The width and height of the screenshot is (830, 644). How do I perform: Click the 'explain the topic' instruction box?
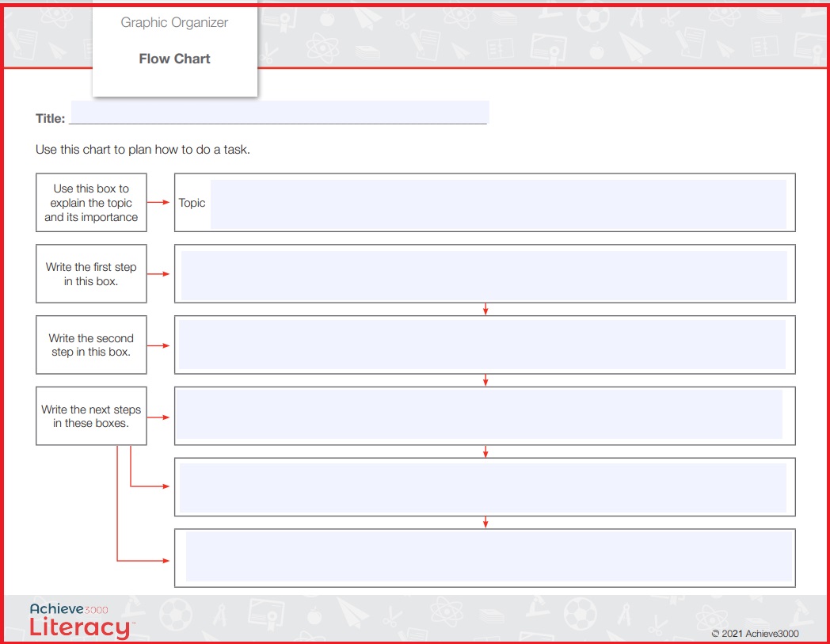click(x=91, y=202)
